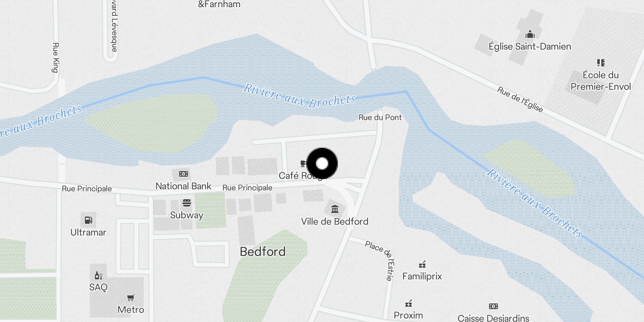Click the Rue du Pont street label
This screenshot has width=644, height=322.
pos(380,118)
